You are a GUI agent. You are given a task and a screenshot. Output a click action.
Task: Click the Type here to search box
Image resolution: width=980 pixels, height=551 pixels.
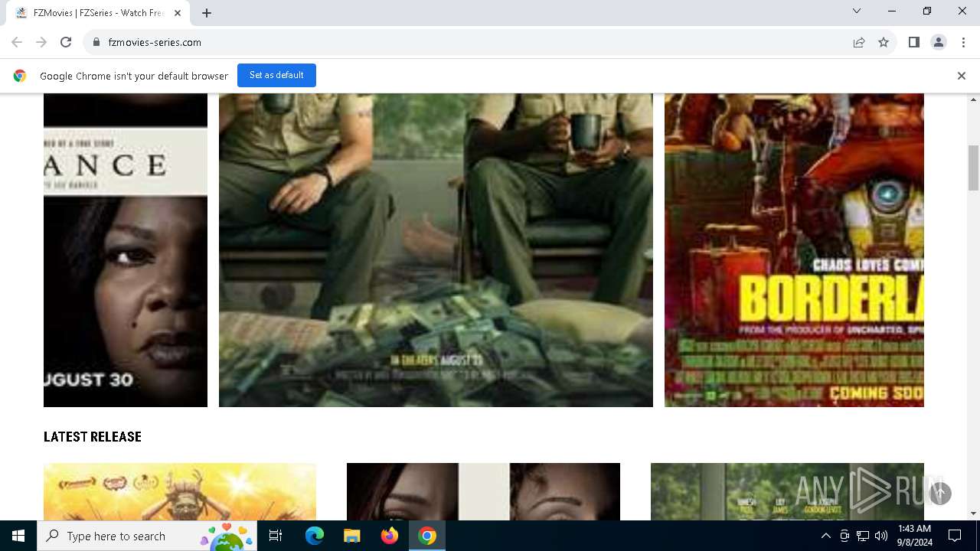pyautogui.click(x=148, y=536)
